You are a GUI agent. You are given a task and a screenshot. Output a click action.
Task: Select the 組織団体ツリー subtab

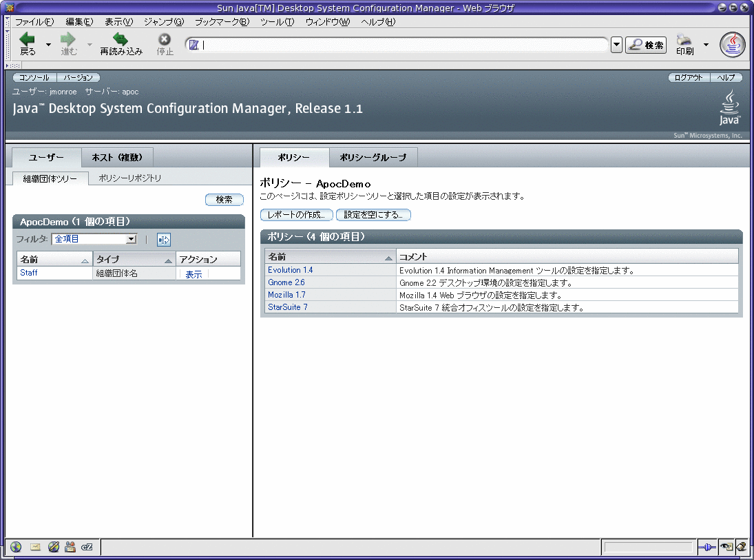50,178
